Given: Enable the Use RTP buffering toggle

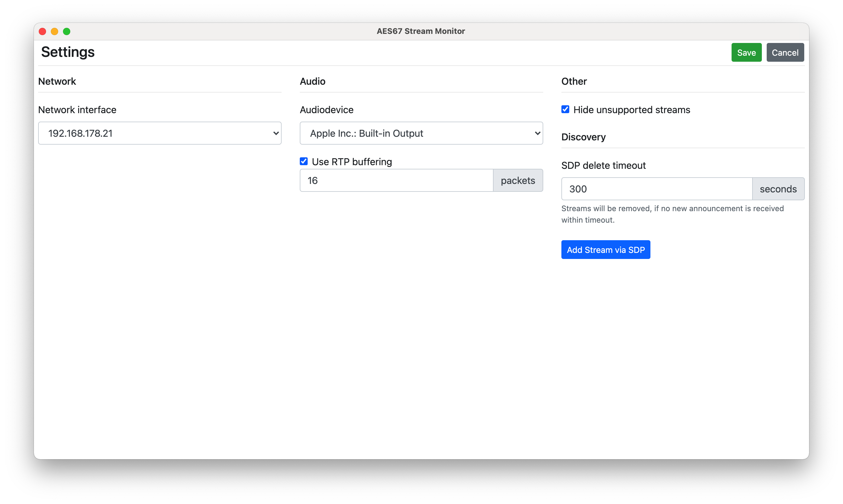Looking at the screenshot, I should pos(304,161).
